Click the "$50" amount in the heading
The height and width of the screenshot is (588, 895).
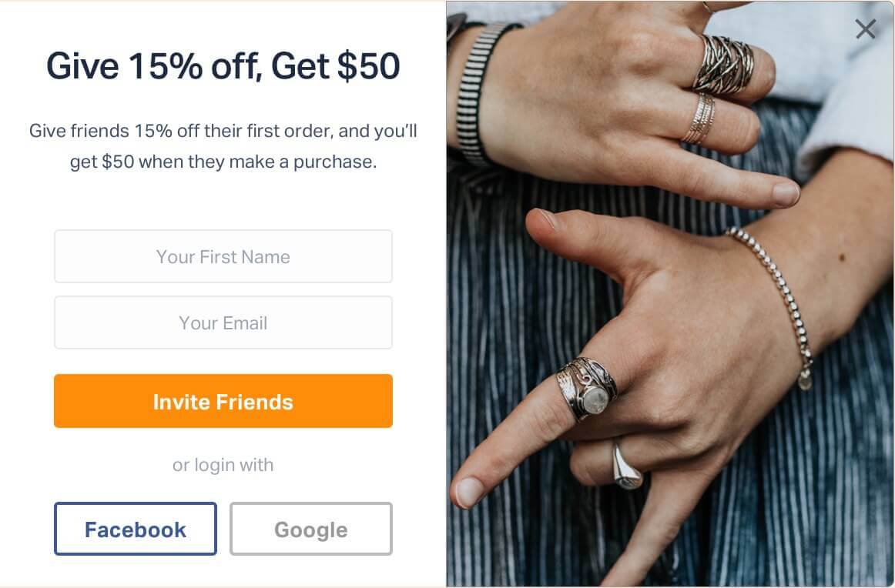coord(369,66)
